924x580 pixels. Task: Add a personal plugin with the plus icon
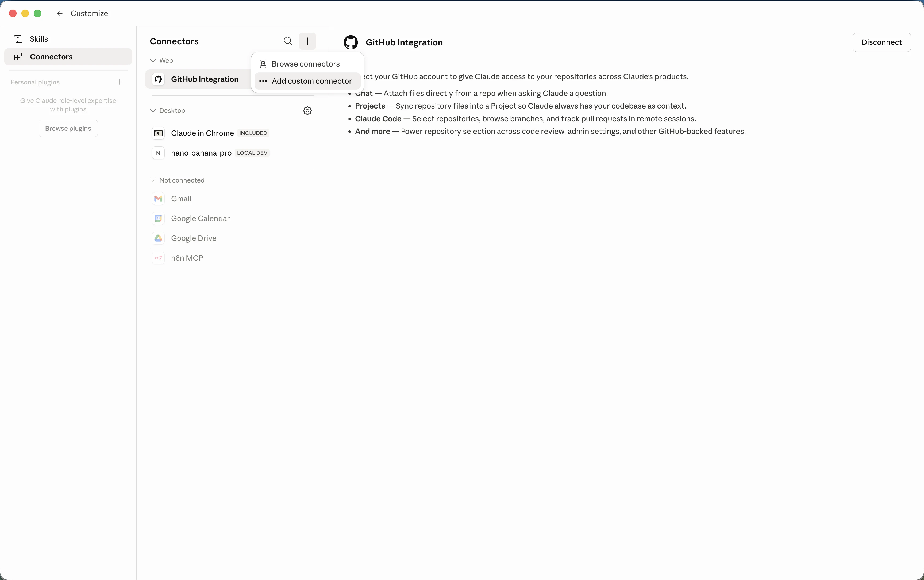click(x=119, y=82)
